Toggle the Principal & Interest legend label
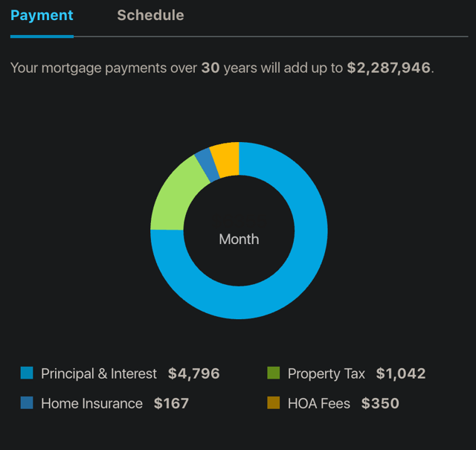 [x=99, y=373]
